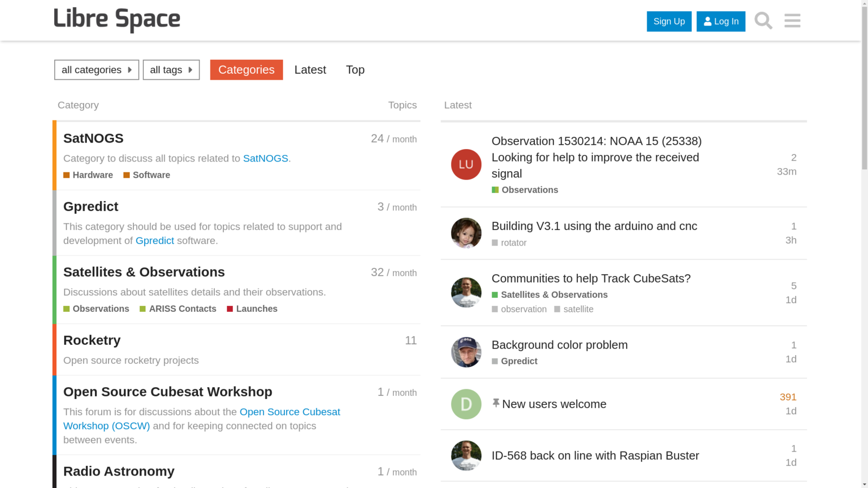Open Communities to help Track CubeSats topic
The height and width of the screenshot is (488, 868).
coord(591,278)
